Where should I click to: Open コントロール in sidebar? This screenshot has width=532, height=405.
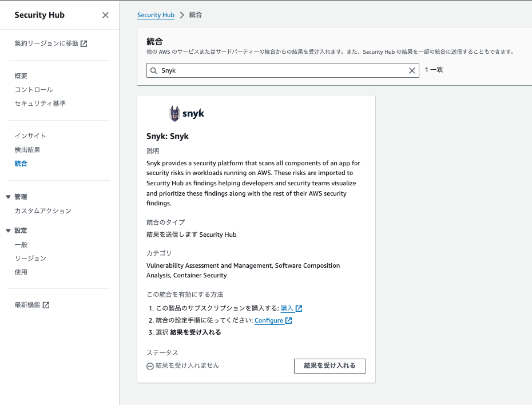pyautogui.click(x=34, y=90)
